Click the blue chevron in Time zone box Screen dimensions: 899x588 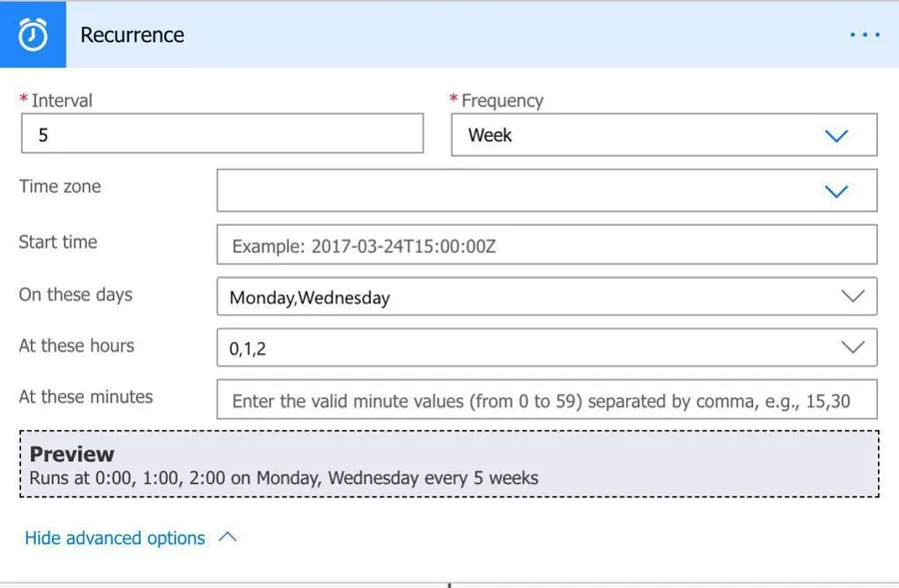[x=837, y=191]
